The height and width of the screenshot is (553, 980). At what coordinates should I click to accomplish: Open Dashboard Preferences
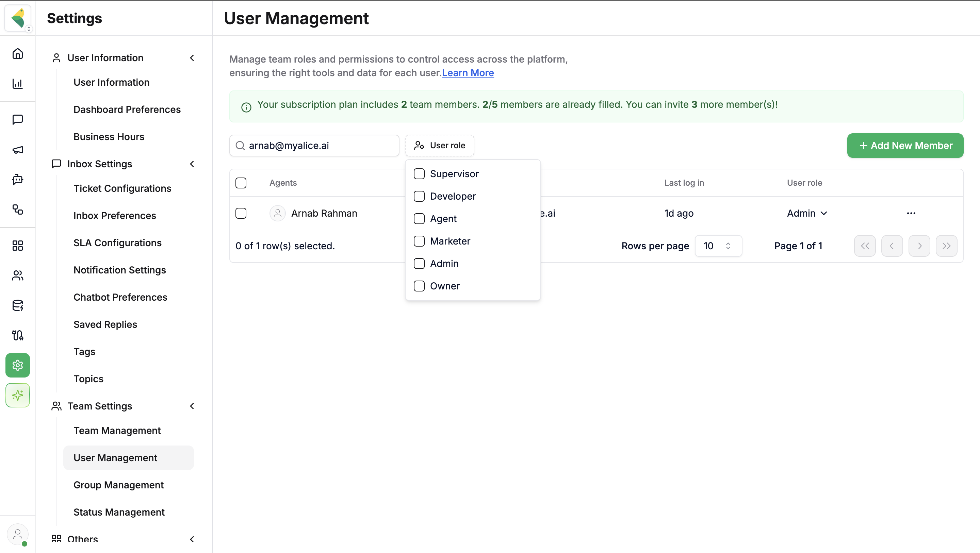(x=127, y=110)
